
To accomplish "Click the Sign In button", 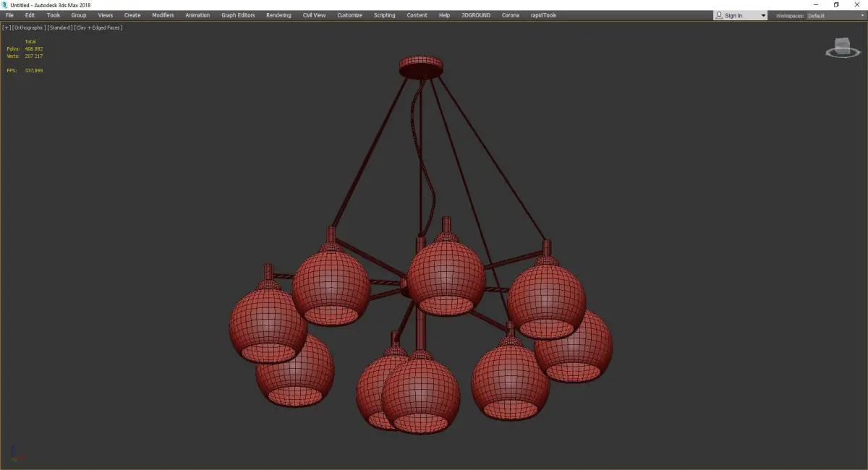I will click(734, 15).
